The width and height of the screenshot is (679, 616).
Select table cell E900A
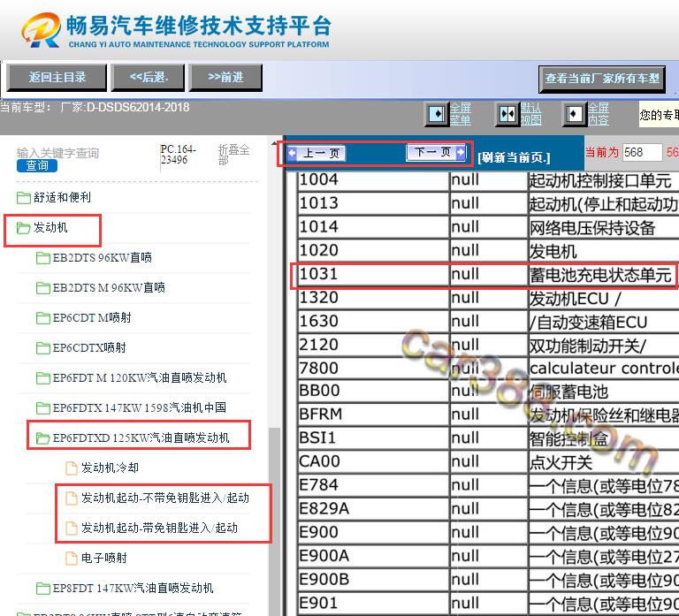coord(374,555)
